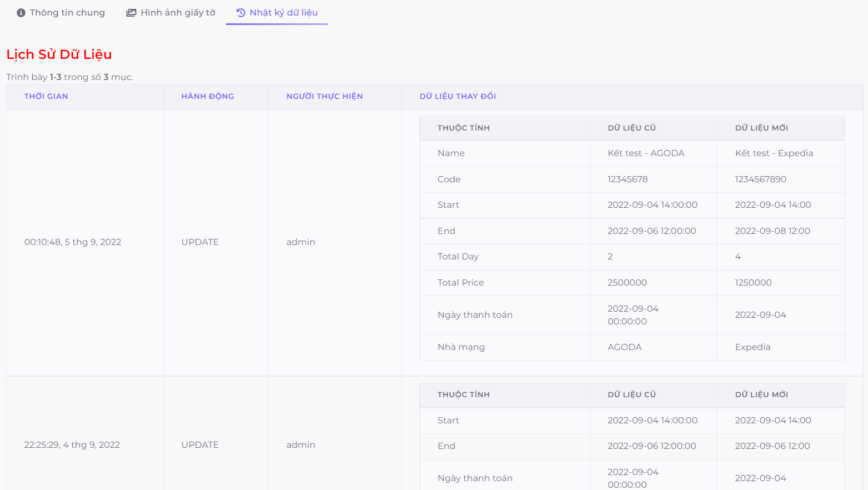Click the Dữ liệu thay đổi column header
This screenshot has width=868, height=490.
coord(458,96)
